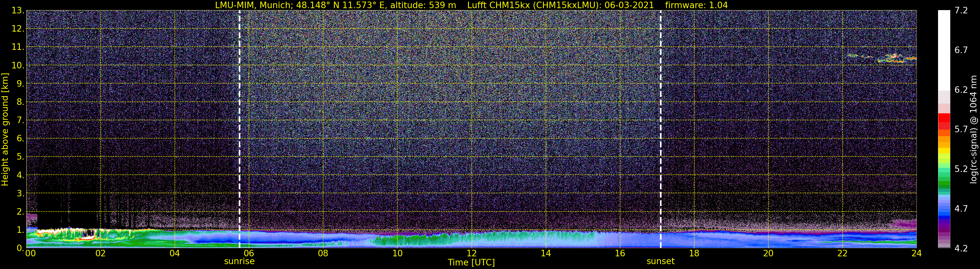Screen dimensions: 980x269
Task: Click the time axis tick label '08'
Action: tap(323, 253)
